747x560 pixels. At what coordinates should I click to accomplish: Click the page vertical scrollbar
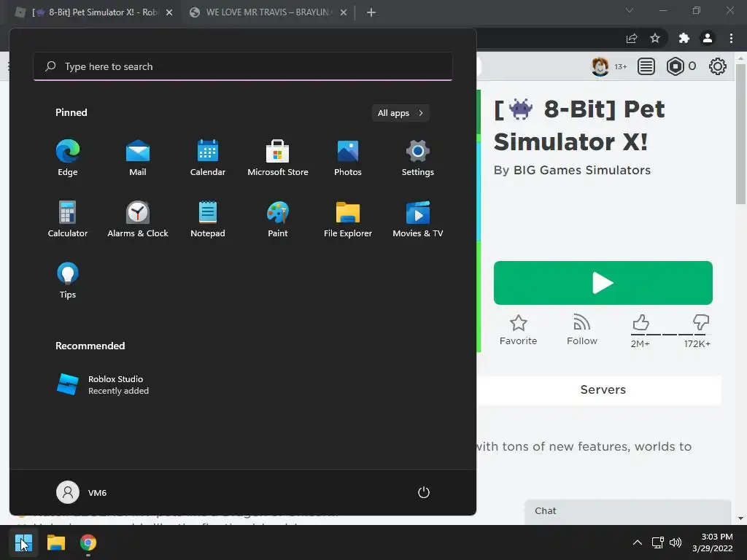pos(740,134)
